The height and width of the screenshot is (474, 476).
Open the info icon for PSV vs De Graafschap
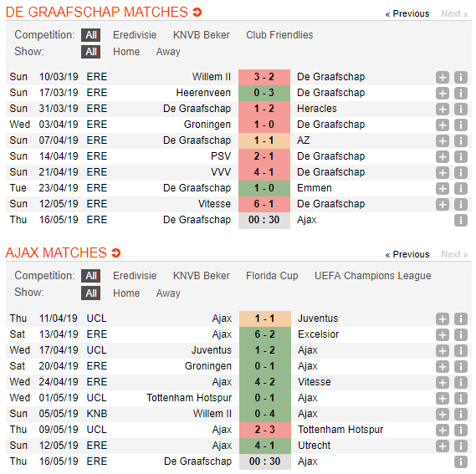tap(460, 156)
